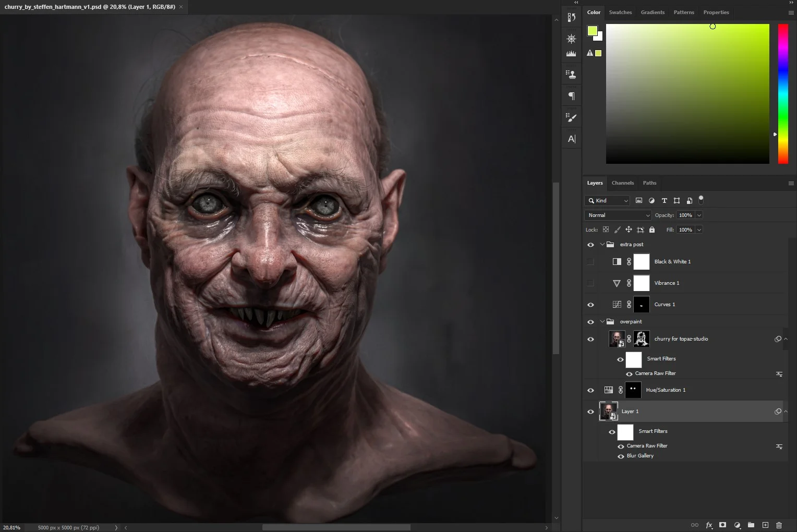Collapse the extra post layer group
Image resolution: width=797 pixels, height=532 pixels.
point(602,245)
